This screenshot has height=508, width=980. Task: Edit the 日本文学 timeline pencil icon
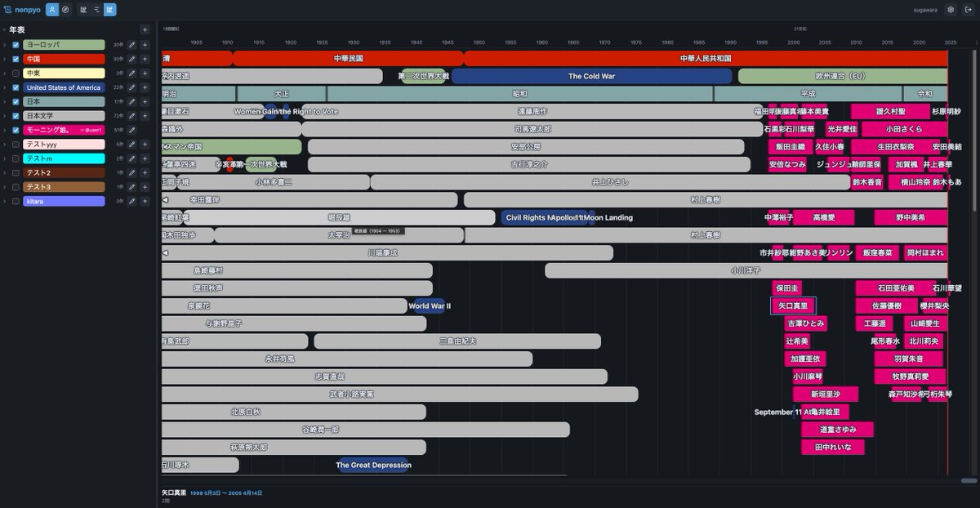pyautogui.click(x=132, y=116)
